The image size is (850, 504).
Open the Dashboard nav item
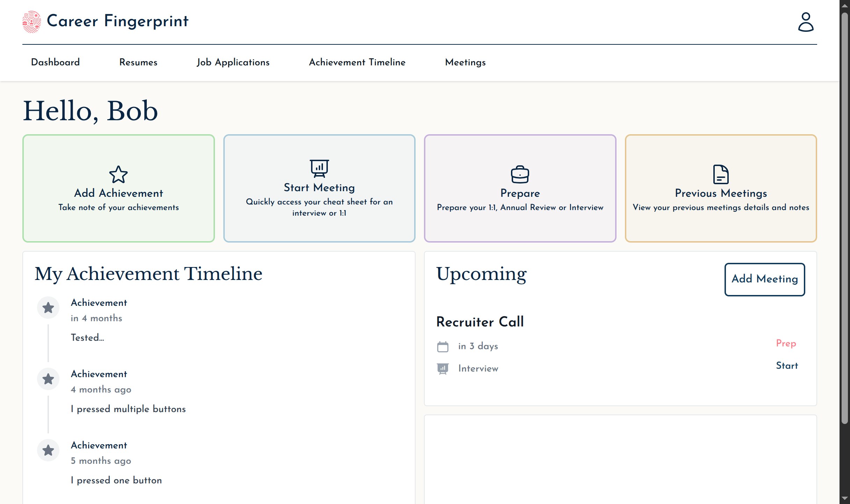coord(55,62)
